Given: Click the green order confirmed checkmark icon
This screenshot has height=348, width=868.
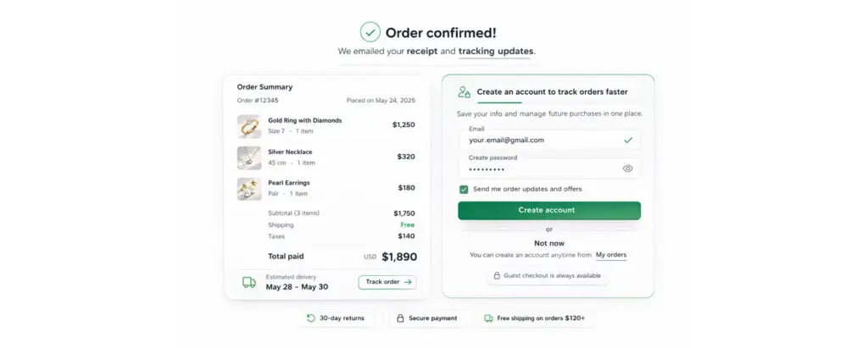Looking at the screenshot, I should pyautogui.click(x=370, y=32).
